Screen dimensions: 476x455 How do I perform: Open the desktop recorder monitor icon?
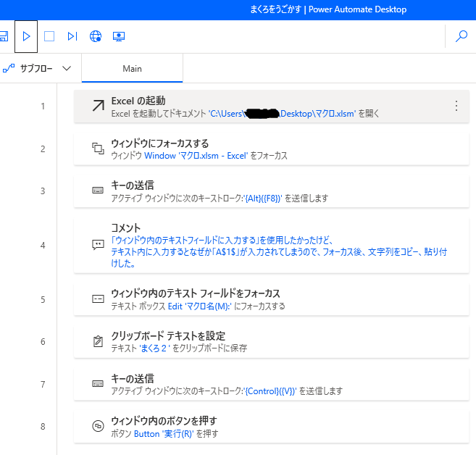click(x=119, y=36)
